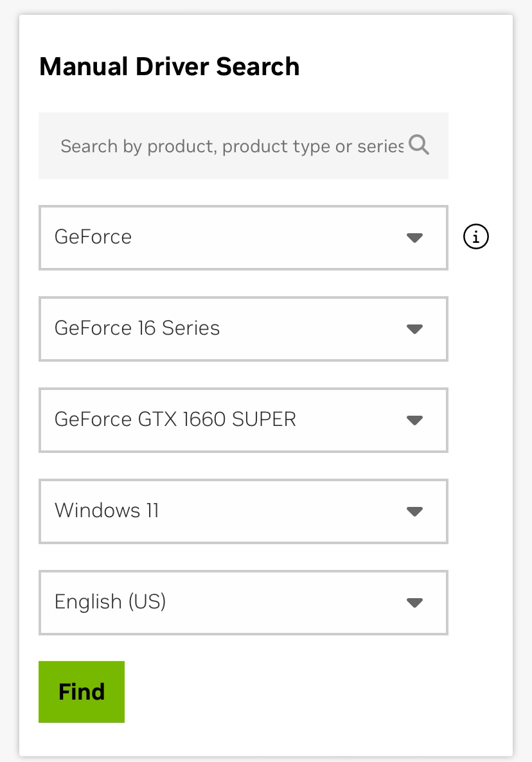
Task: Click the arrow on the Windows 11 dropdown
Action: click(x=414, y=511)
